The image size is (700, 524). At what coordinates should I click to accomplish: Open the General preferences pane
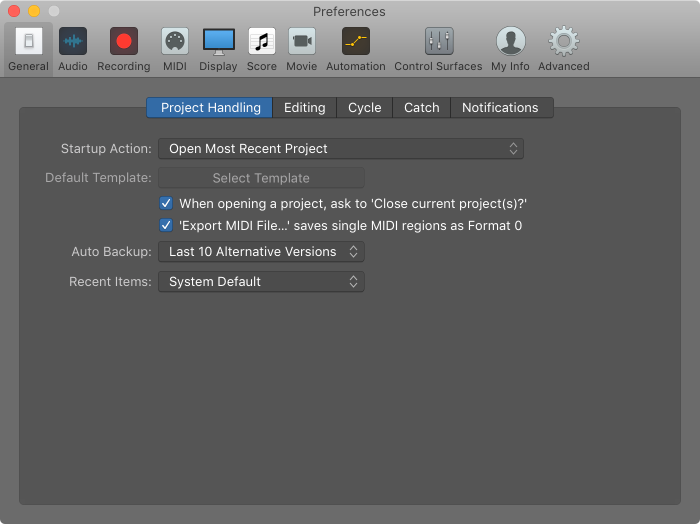pos(29,49)
